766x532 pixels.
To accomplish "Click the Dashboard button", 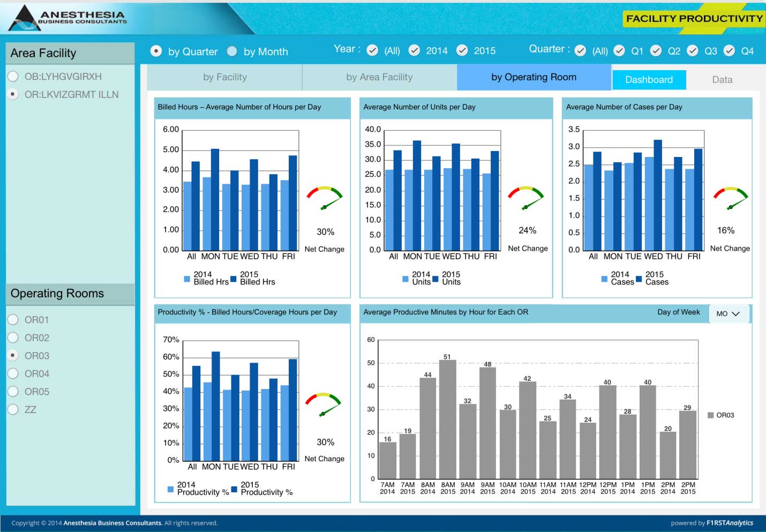I will [x=649, y=80].
